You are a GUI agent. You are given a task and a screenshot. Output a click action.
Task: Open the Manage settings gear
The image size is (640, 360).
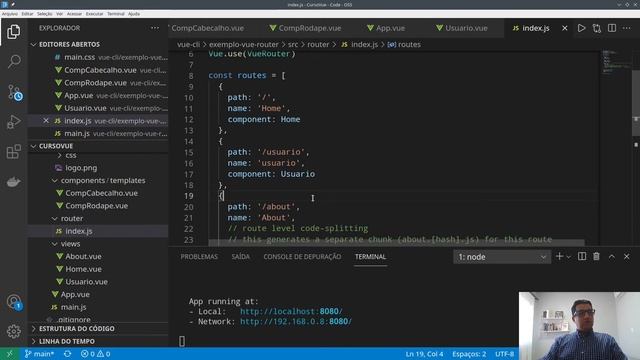13,331
